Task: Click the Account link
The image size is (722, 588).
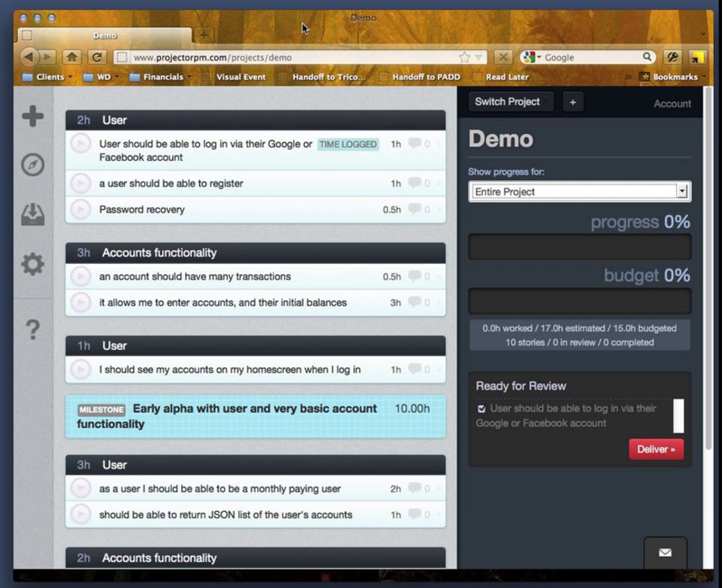Action: pos(672,103)
